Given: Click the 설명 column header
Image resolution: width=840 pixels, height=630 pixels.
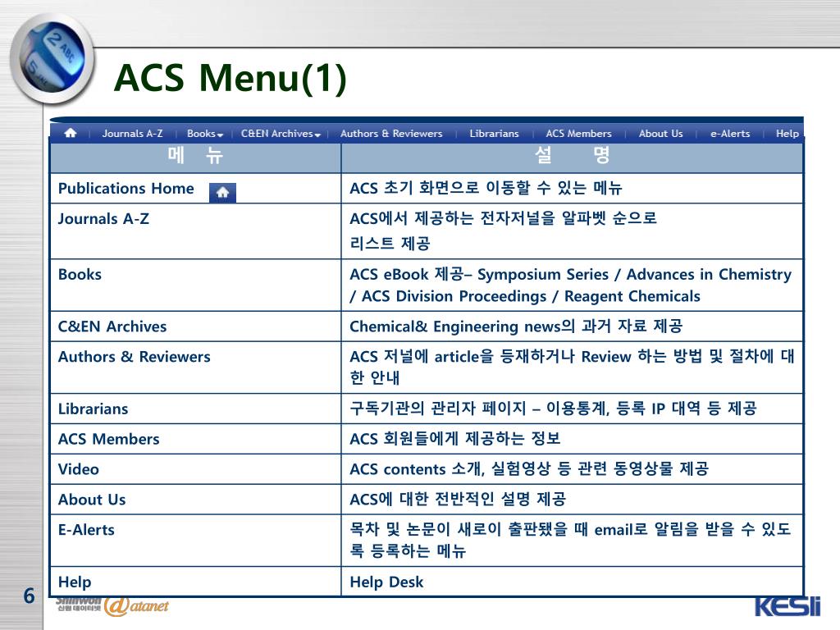Looking at the screenshot, I should (572, 156).
